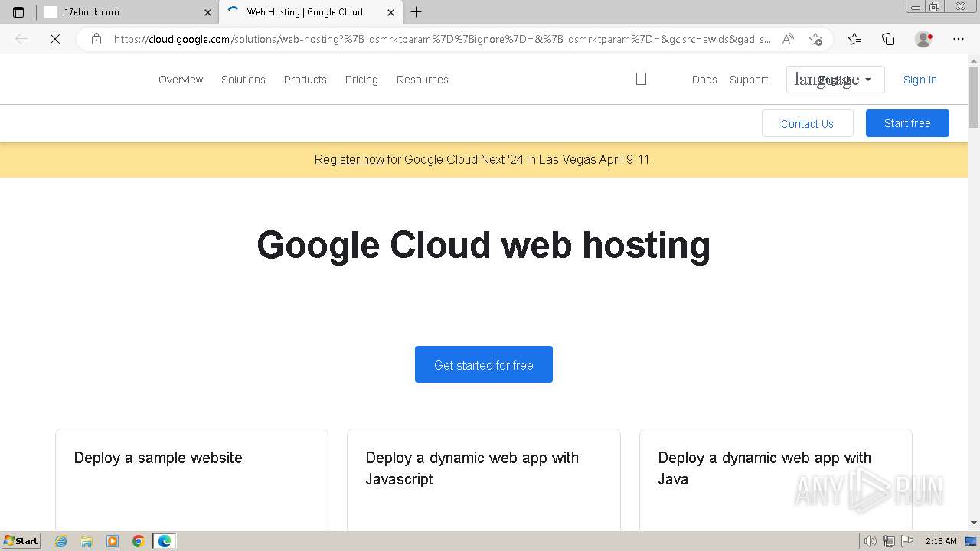Open the Solutions navigation menu

click(x=243, y=80)
